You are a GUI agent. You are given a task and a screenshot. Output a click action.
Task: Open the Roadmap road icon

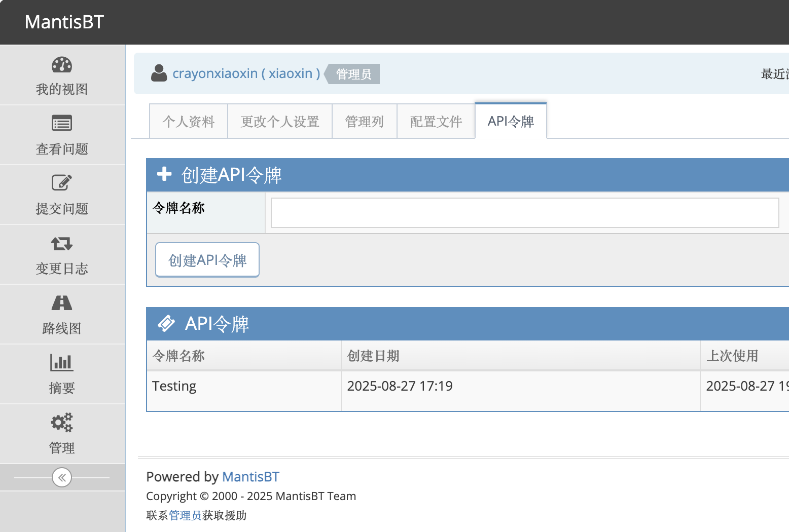[x=62, y=303]
